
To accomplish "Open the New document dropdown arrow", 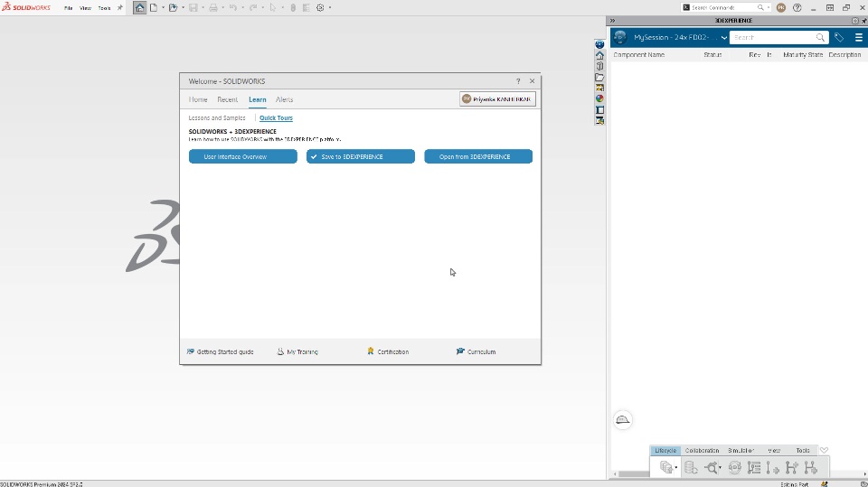I will tap(163, 8).
